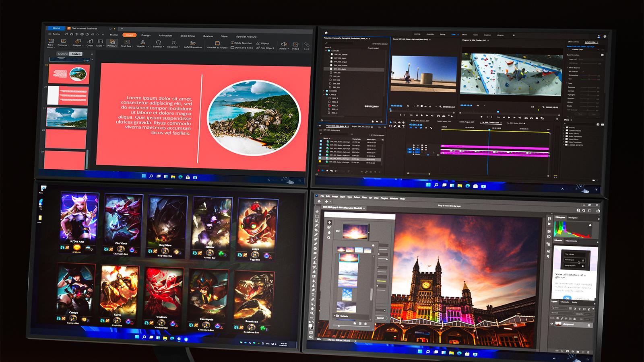Click the LaTeXEquation icon
Screen dimensions: 644x362
point(193,44)
